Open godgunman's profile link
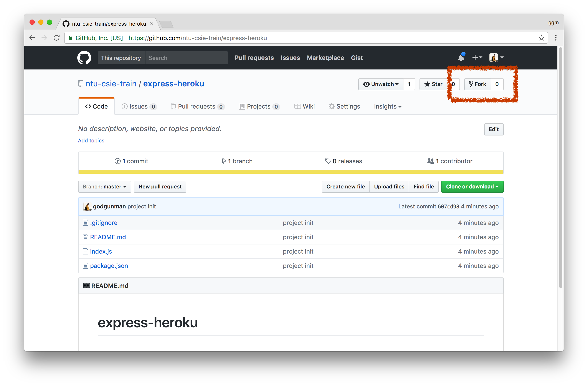Image resolution: width=588 pixels, height=386 pixels. pyautogui.click(x=109, y=206)
